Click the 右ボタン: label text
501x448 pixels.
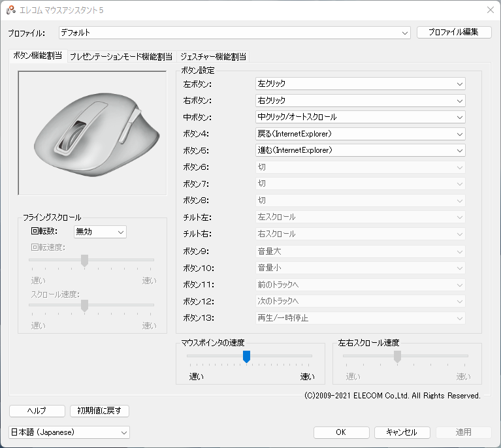click(197, 101)
